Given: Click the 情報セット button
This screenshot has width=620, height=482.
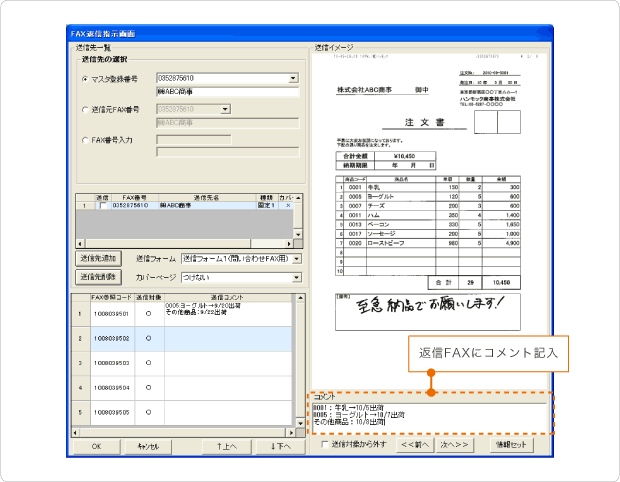Looking at the screenshot, I should (x=511, y=445).
